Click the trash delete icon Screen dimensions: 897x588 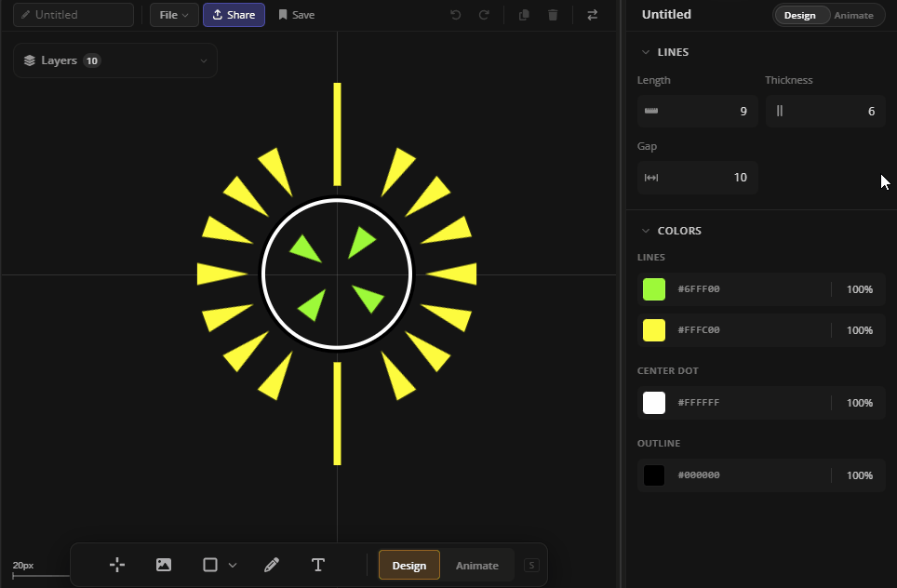553,15
